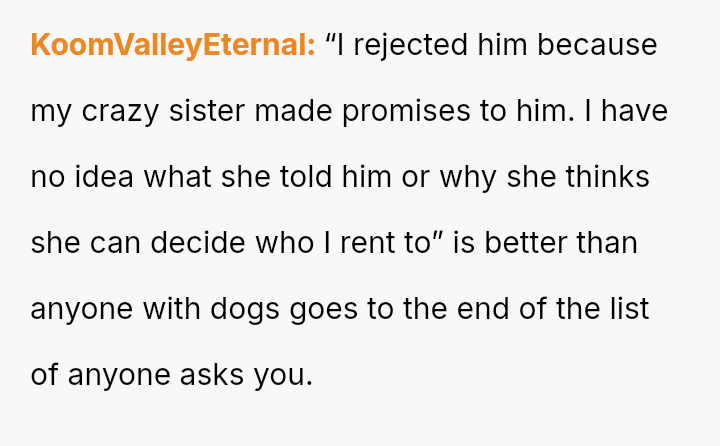Image resolution: width=720 pixels, height=446 pixels.
Task: Place cursor on the word "told"
Action: (x=301, y=177)
